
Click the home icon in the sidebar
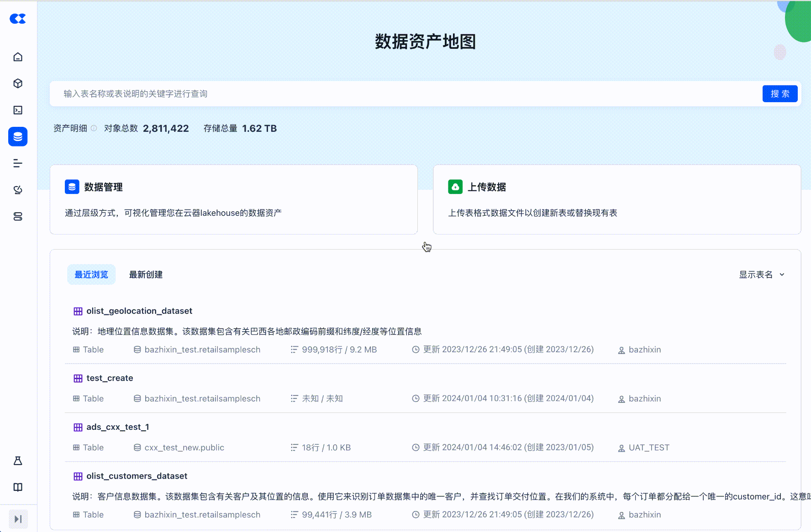pos(18,57)
